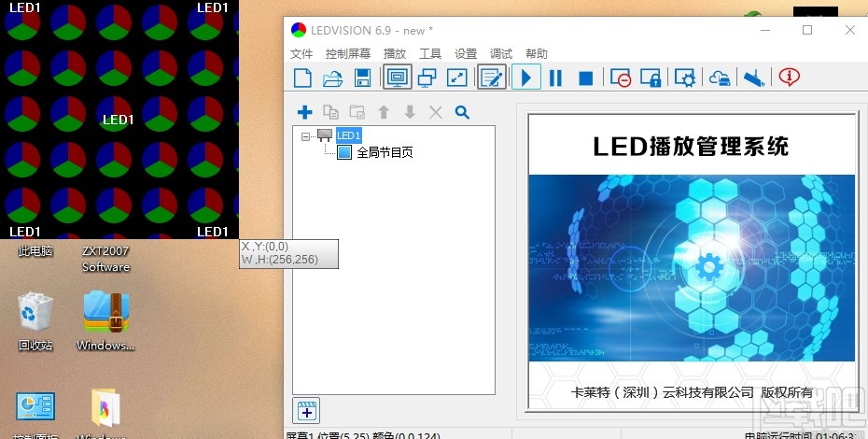The width and height of the screenshot is (868, 439).
Task: Start playback with the Play button
Action: click(525, 77)
